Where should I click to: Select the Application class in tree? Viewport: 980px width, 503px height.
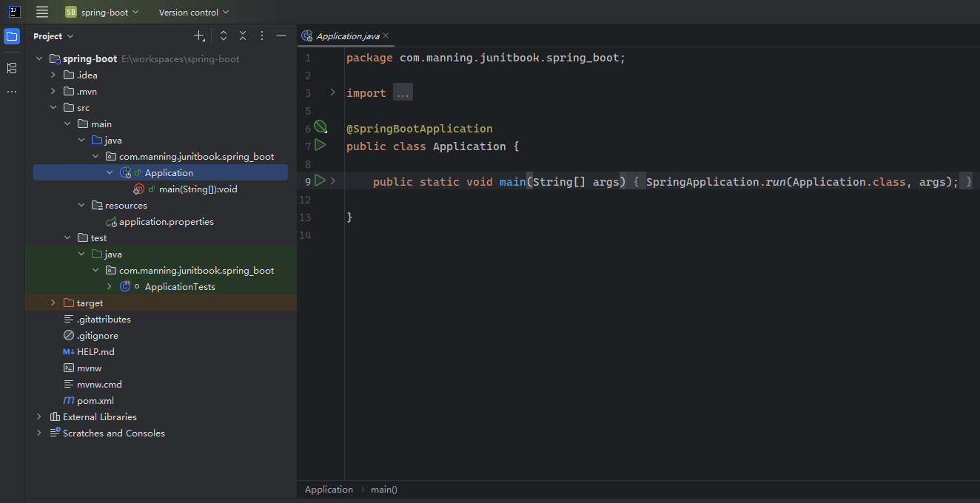pos(161,172)
